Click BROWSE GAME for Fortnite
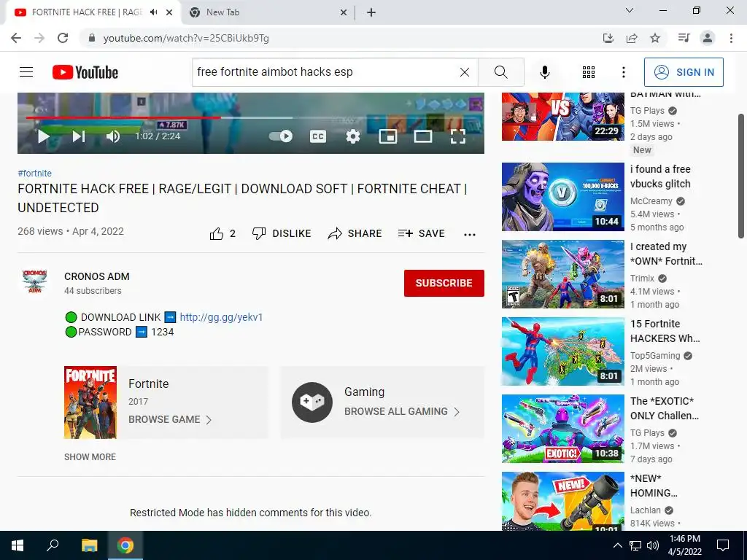This screenshot has height=560, width=747. coord(169,419)
